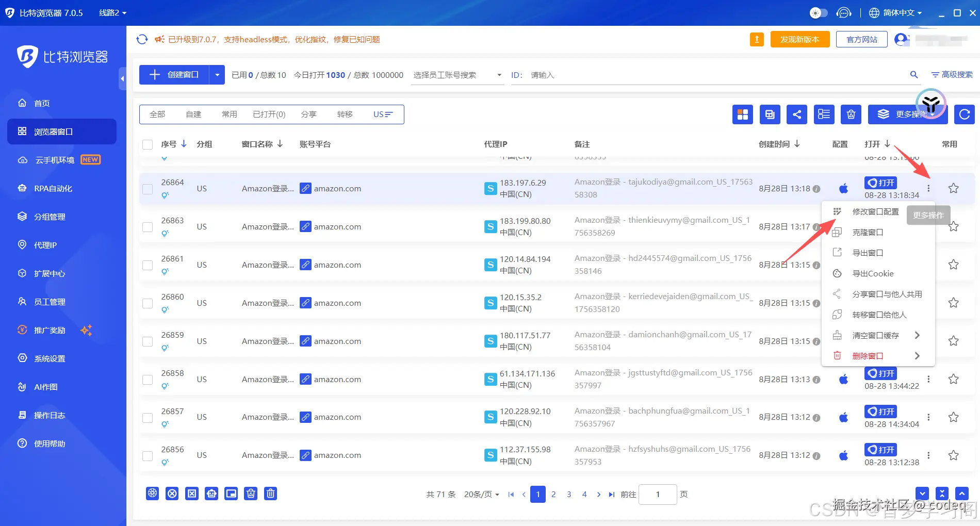This screenshot has height=526, width=980.
Task: Jump to the last page with the arrow
Action: click(x=612, y=494)
